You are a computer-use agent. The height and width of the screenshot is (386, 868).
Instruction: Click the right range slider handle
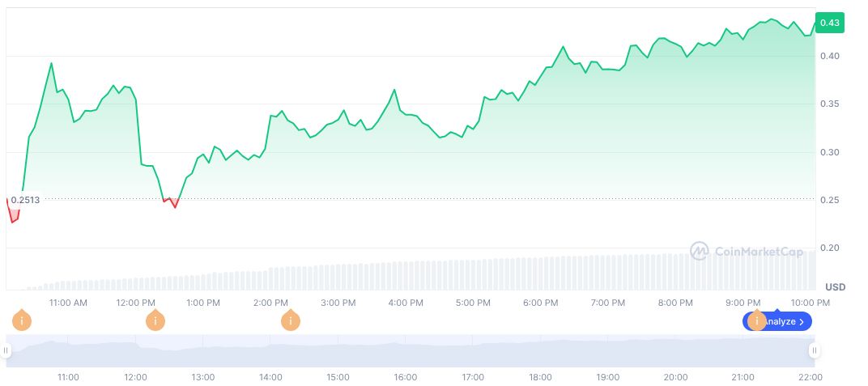814,350
